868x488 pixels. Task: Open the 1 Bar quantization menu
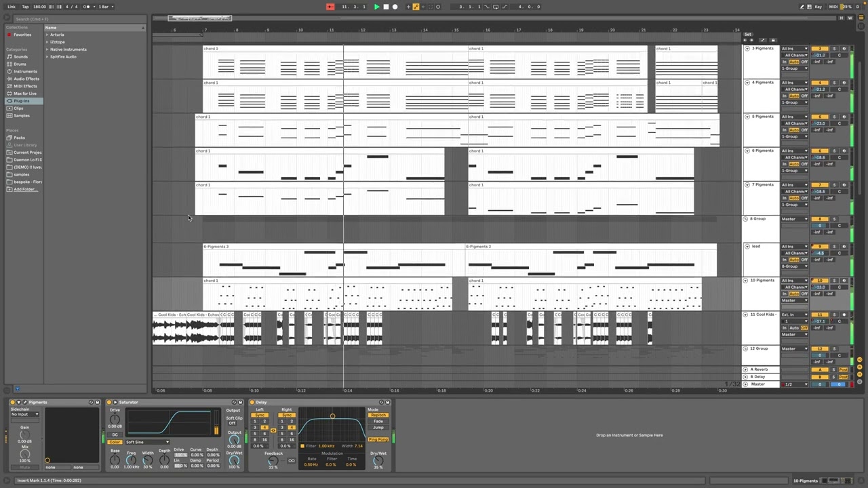(104, 7)
